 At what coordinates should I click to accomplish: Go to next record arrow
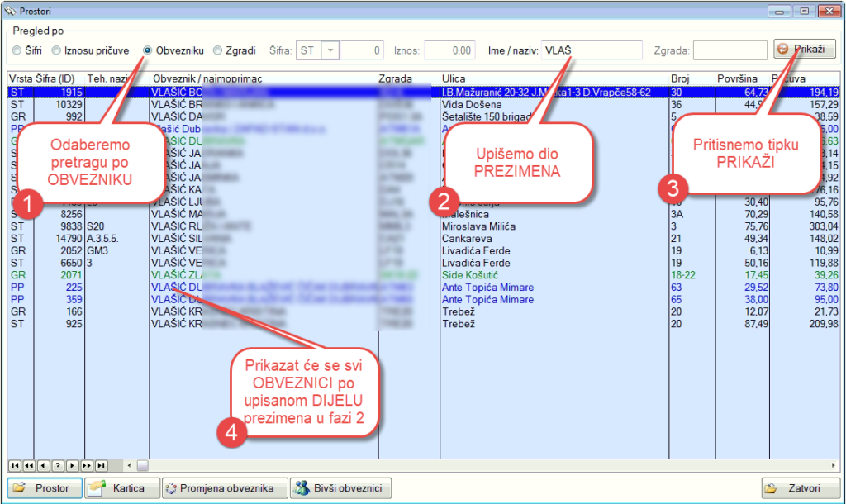(73, 465)
